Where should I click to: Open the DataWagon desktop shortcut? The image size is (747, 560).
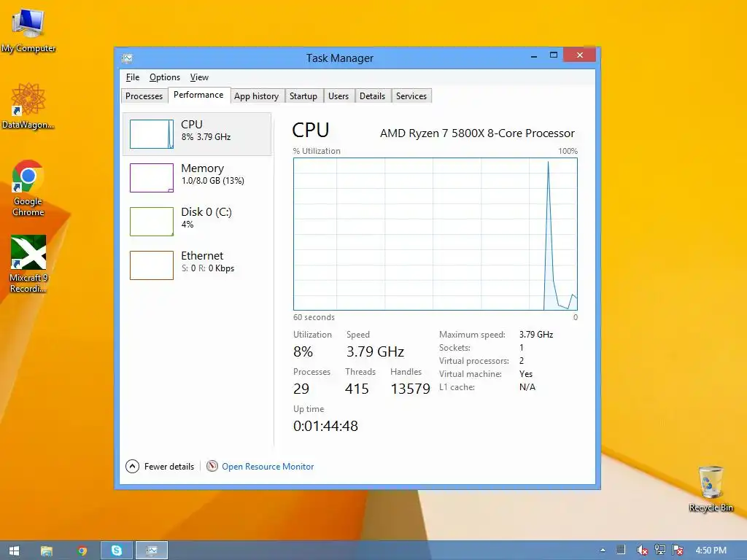(28, 106)
